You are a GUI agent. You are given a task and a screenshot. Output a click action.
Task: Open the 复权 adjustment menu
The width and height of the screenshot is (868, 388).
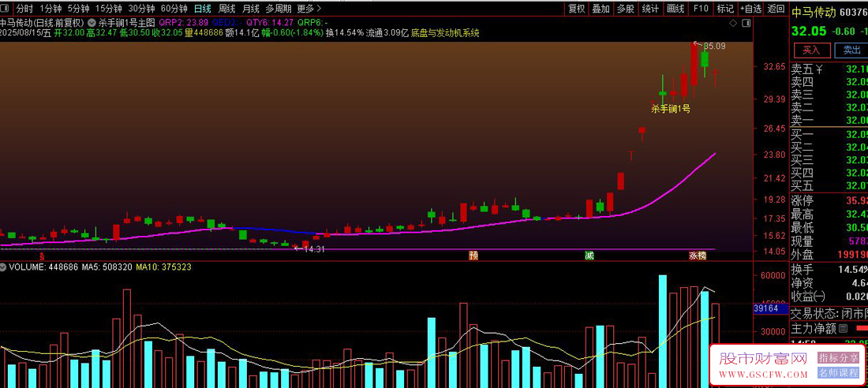pos(576,9)
